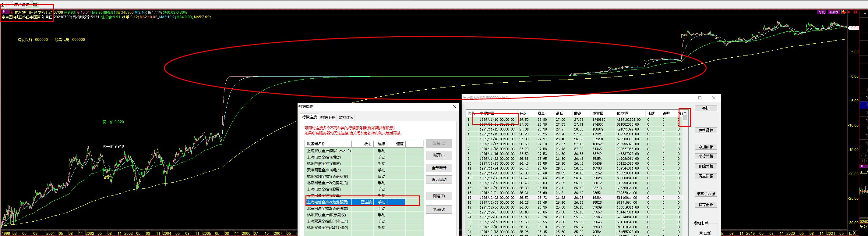This screenshot has height=236, width=868.
Task: Select connected server 上海电信全推2(免费股票)
Action: [364, 202]
